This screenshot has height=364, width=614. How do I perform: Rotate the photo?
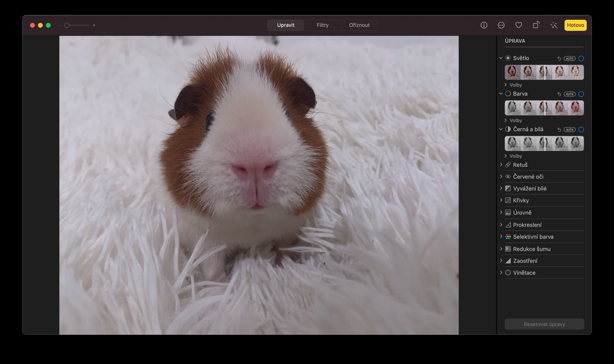click(x=536, y=25)
